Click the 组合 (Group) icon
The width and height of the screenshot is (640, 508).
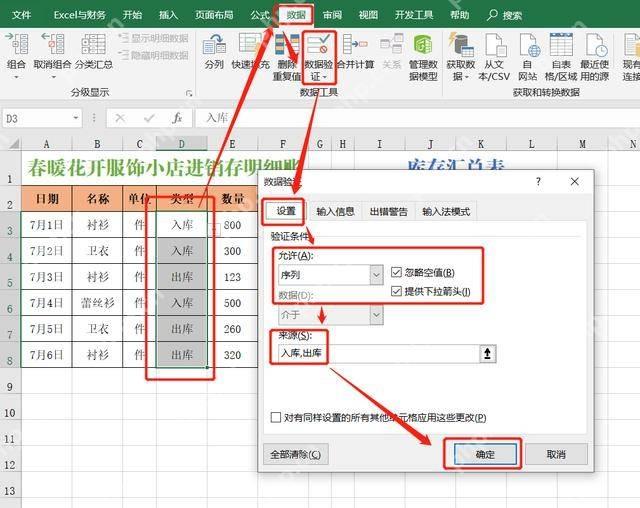click(17, 44)
